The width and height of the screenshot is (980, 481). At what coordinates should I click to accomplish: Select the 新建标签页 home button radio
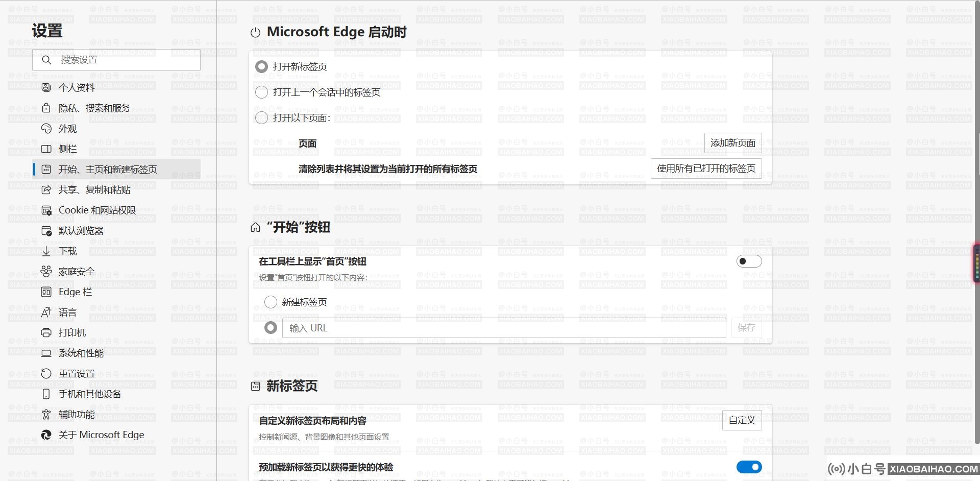(x=271, y=302)
